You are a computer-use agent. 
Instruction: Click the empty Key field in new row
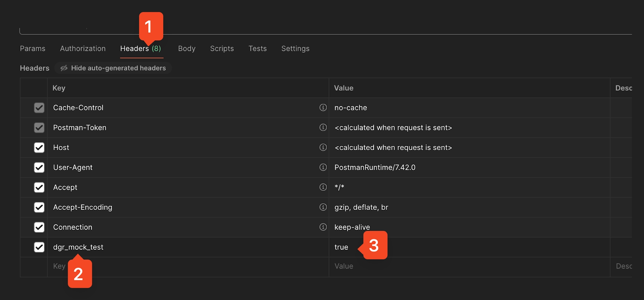179,266
